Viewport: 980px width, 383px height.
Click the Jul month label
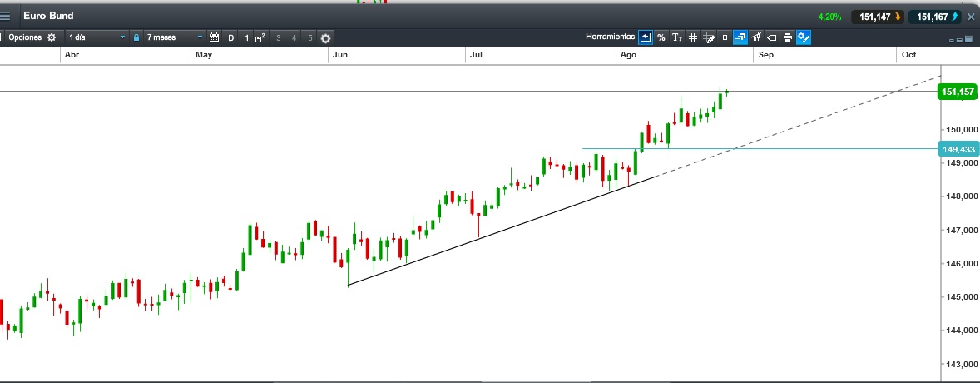pos(476,55)
